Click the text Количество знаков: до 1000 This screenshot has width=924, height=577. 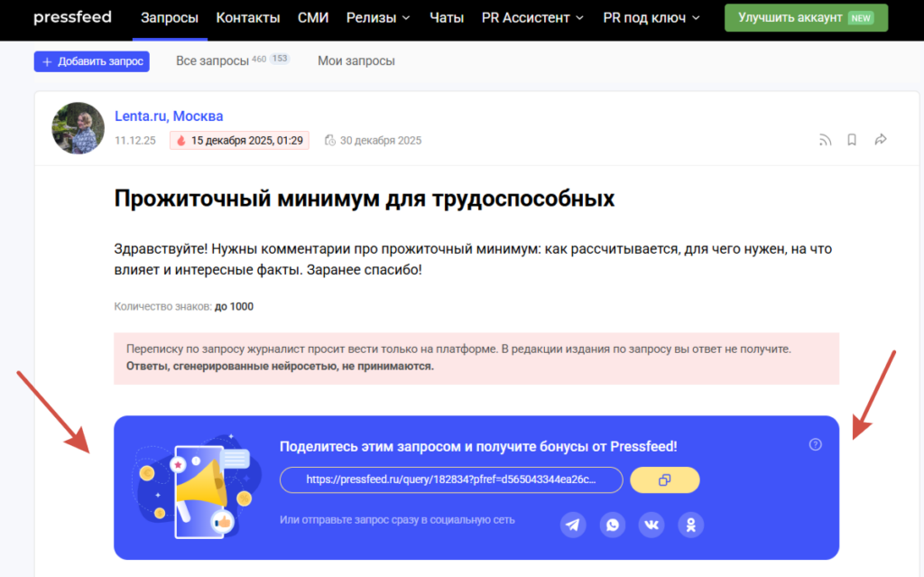click(x=184, y=306)
